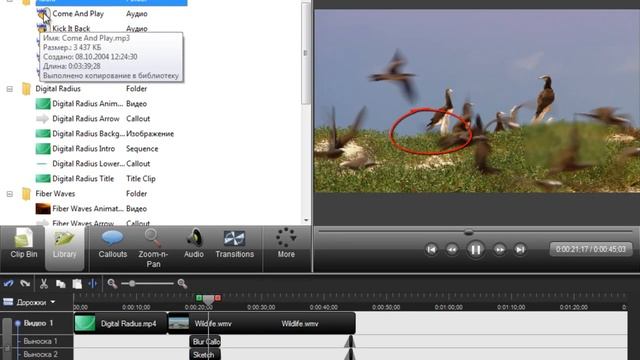Click the Digital Radius Title green icon

click(x=43, y=179)
